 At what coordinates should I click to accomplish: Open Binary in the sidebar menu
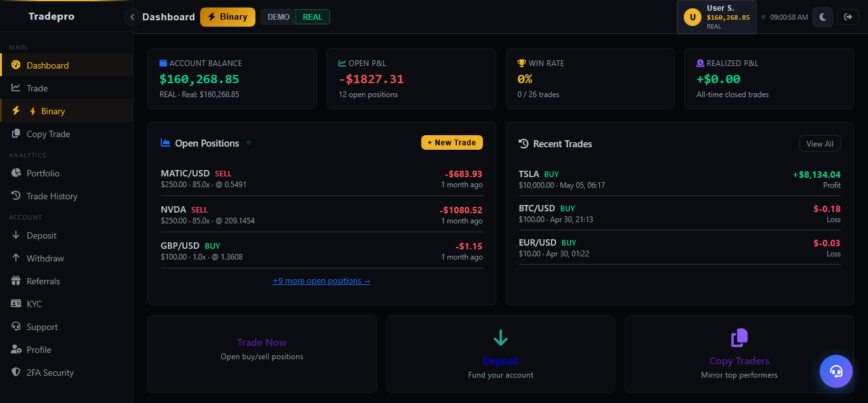coord(67,110)
